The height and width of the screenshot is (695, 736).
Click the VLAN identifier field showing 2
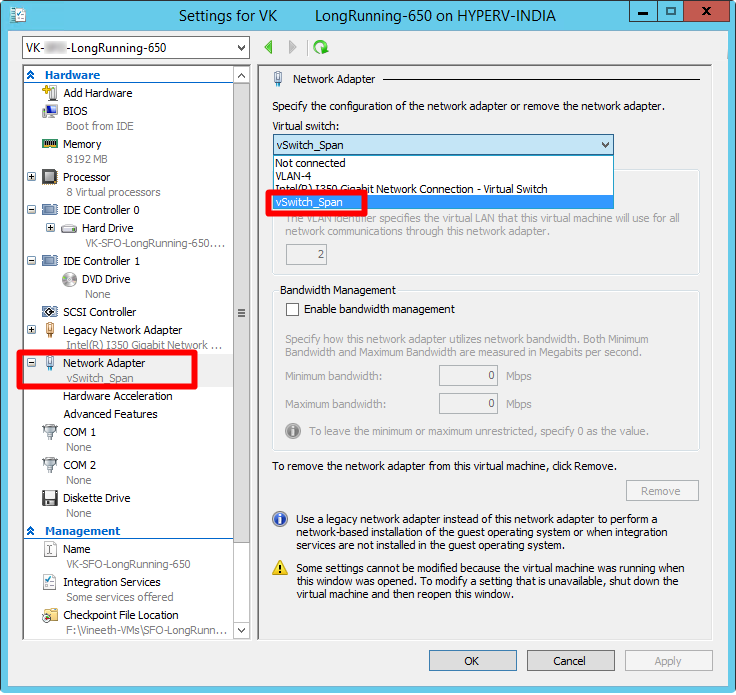click(x=306, y=254)
